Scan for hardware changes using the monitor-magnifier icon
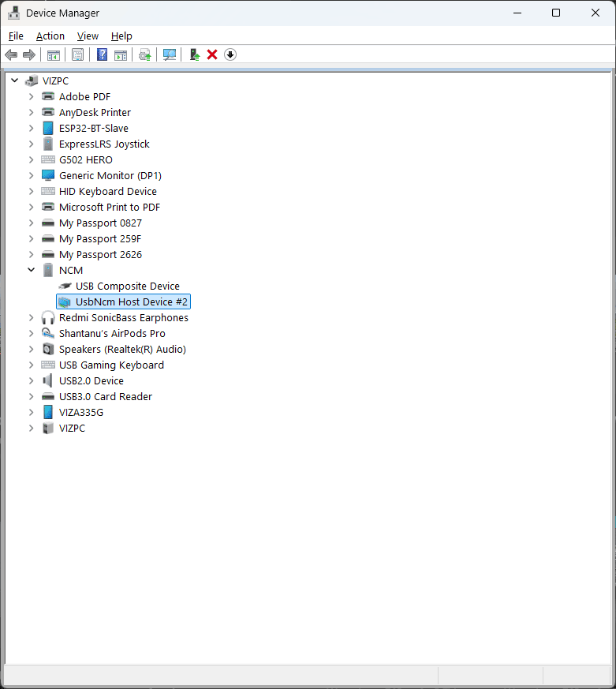Screen dimensions: 616x689 click(169, 55)
